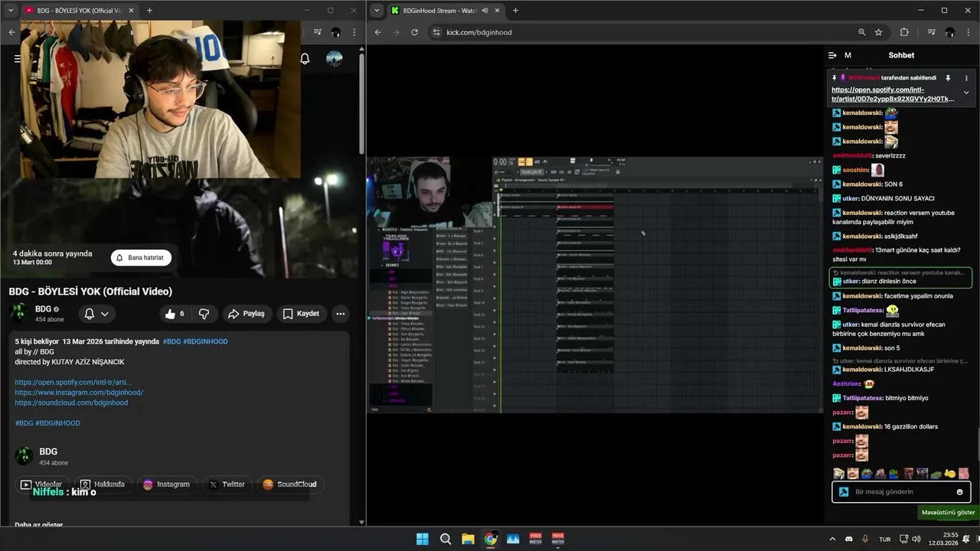Open the Twitter channel link chip
The image size is (980, 551).
click(227, 484)
